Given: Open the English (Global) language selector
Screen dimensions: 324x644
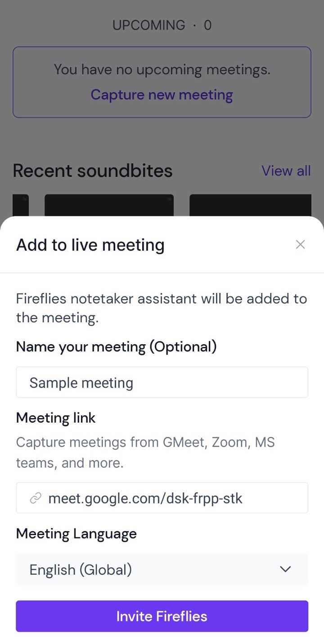Looking at the screenshot, I should pos(162,569).
